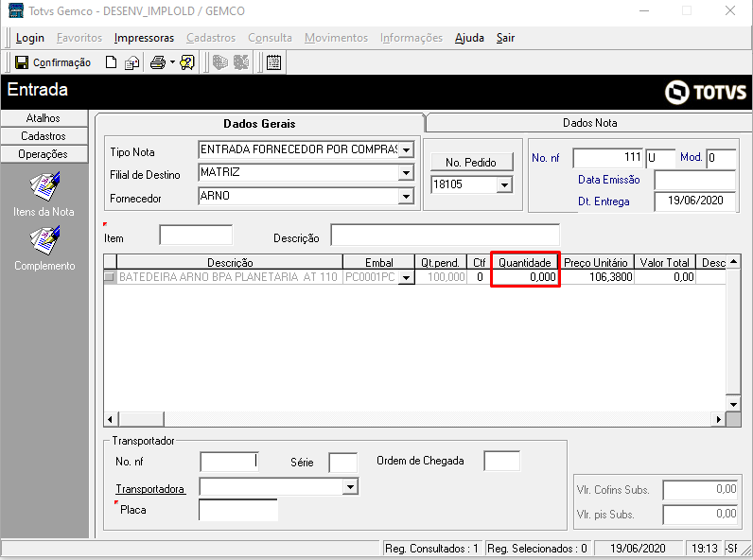
Task: Expand the Tipo Nota dropdown
Action: 406,149
